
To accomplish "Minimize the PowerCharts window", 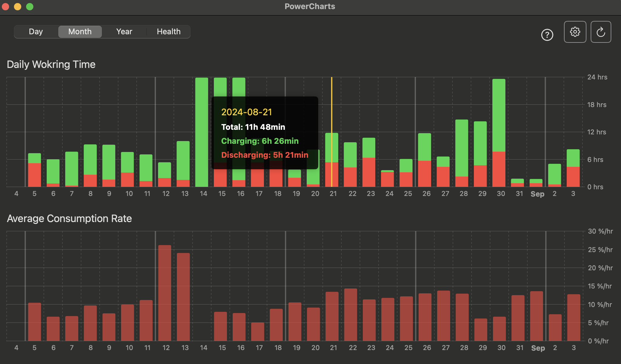I will (18, 7).
